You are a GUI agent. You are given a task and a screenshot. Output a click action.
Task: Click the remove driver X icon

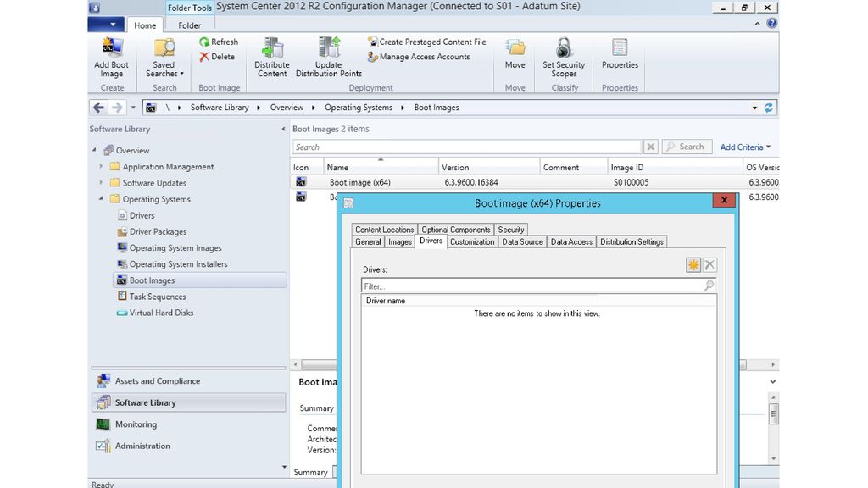[709, 265]
